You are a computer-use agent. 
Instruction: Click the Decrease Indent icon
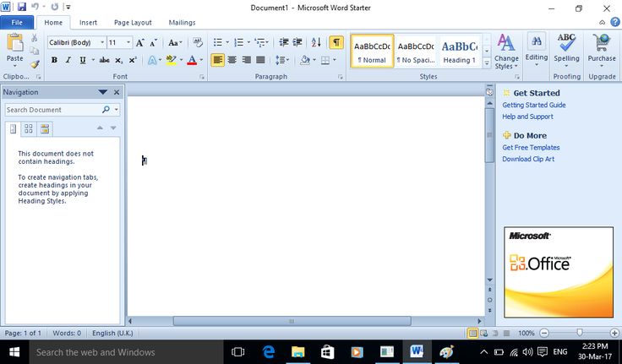284,42
